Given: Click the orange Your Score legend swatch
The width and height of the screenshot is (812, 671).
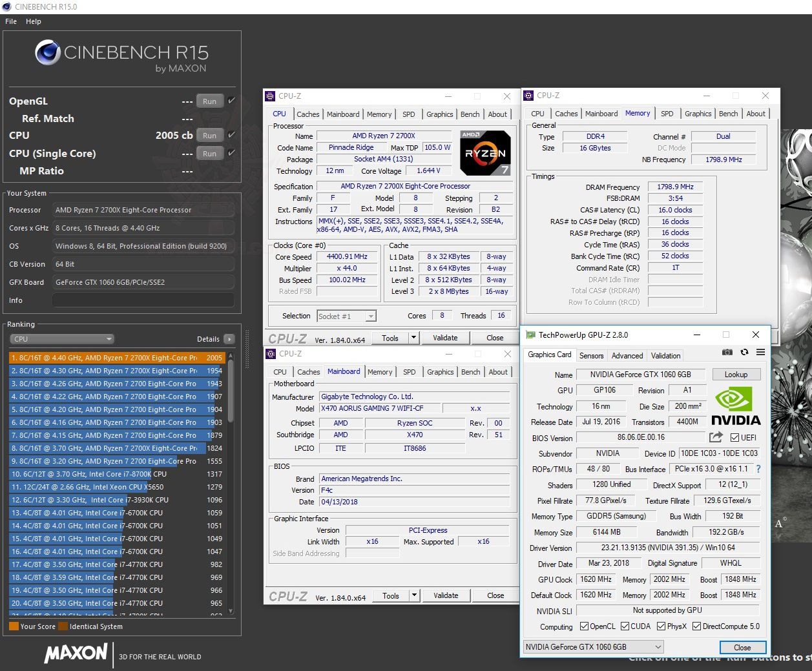Looking at the screenshot, I should (x=14, y=626).
